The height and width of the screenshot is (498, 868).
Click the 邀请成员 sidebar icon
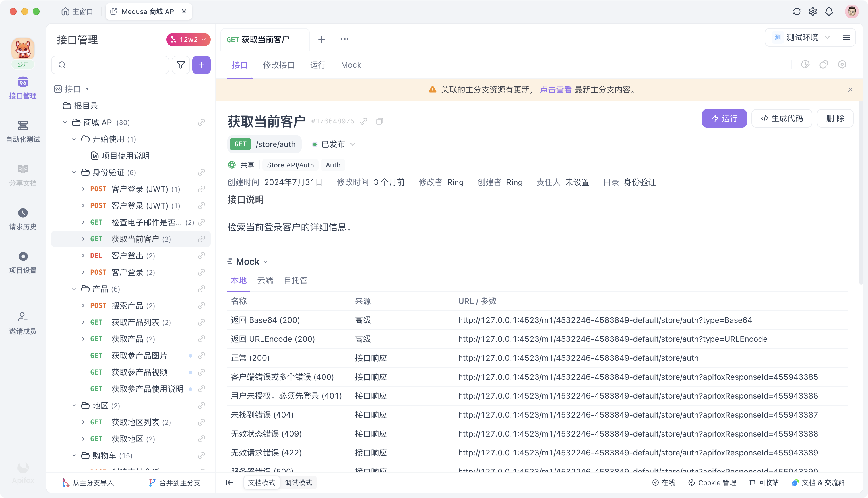(x=23, y=322)
